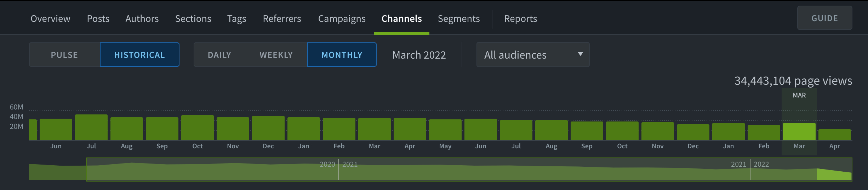This screenshot has height=190, width=868.
Task: Select the Channels tab
Action: point(401,18)
